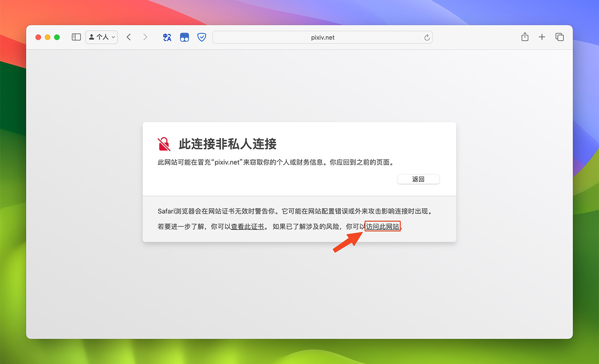
Task: Close the Safari window
Action: tap(39, 37)
